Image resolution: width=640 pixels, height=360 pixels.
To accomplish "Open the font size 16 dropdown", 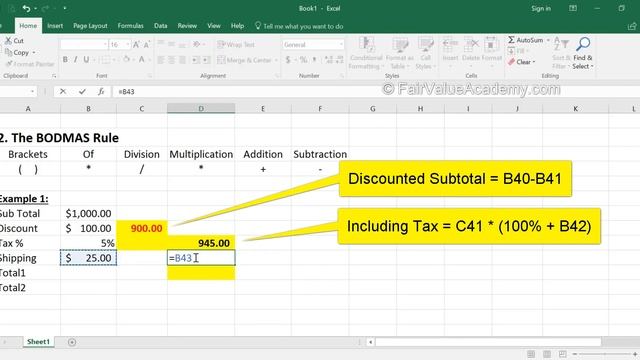I will [x=128, y=44].
